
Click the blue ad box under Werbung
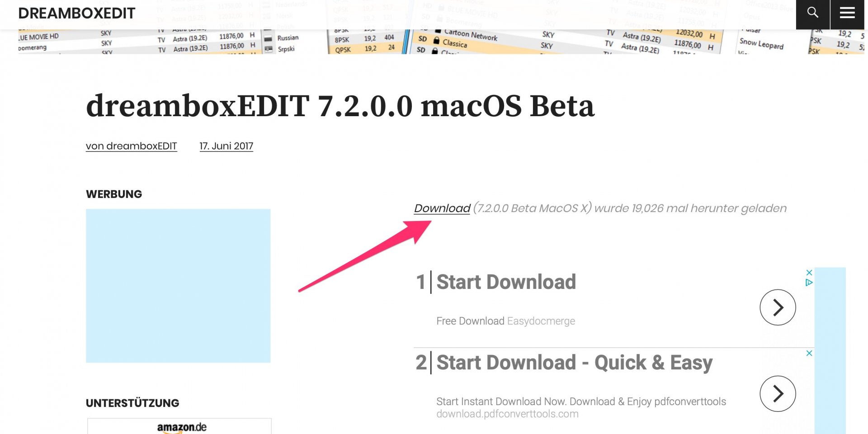click(x=178, y=286)
